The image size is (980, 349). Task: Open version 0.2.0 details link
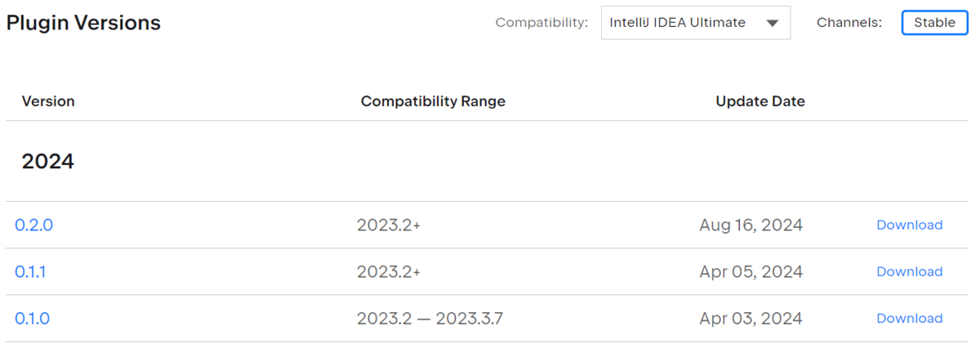pos(33,225)
